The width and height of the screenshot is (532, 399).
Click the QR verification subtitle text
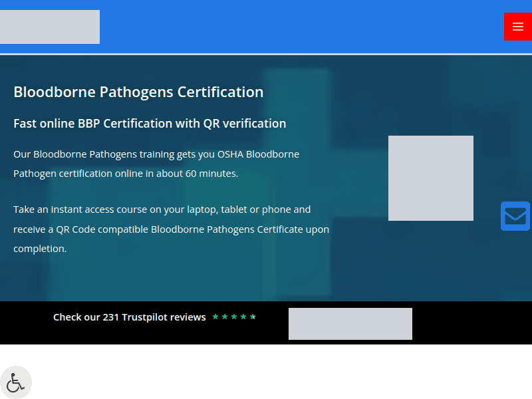(149, 123)
